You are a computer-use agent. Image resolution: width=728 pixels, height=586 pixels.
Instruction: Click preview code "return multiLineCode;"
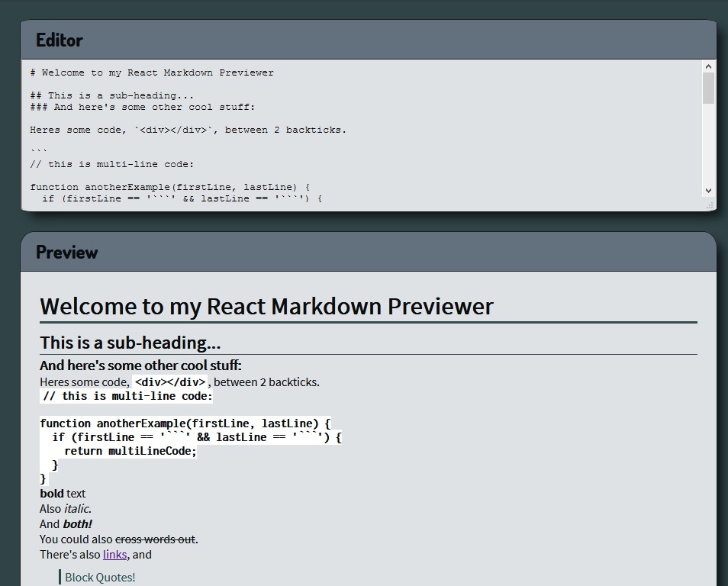[x=130, y=451]
